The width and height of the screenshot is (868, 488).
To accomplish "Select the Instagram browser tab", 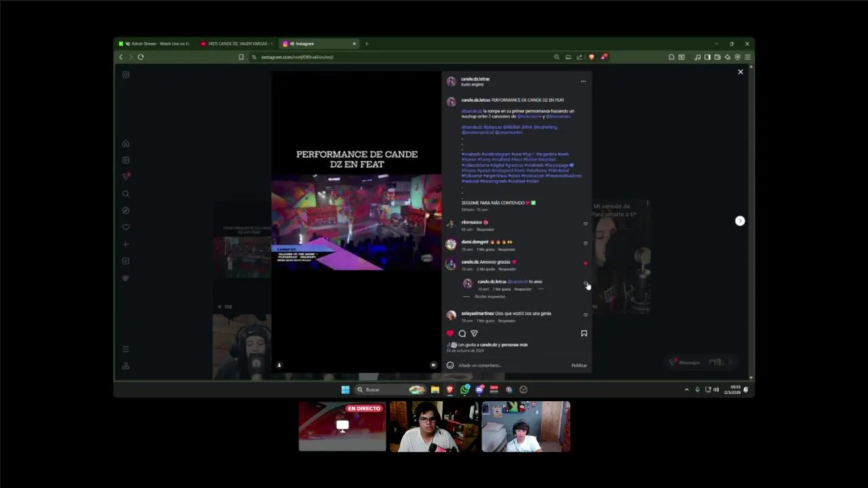I will coord(319,43).
